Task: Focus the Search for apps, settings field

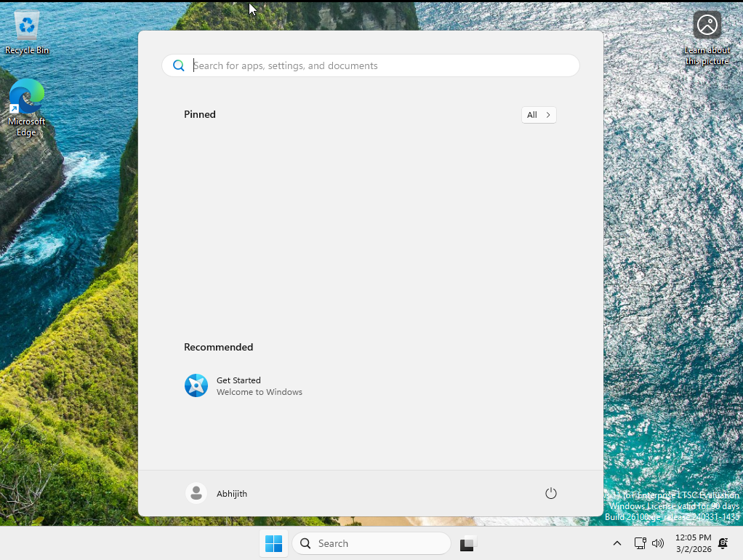Action: click(371, 65)
